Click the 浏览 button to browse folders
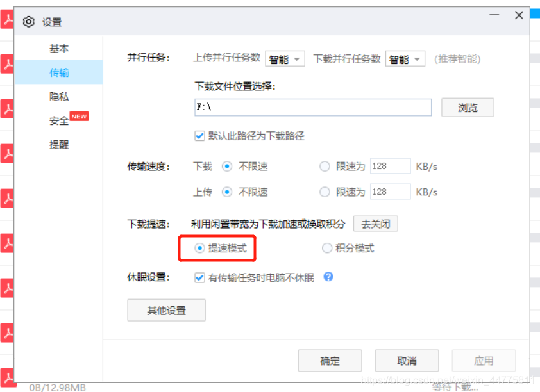This screenshot has height=392, width=540. (x=468, y=107)
